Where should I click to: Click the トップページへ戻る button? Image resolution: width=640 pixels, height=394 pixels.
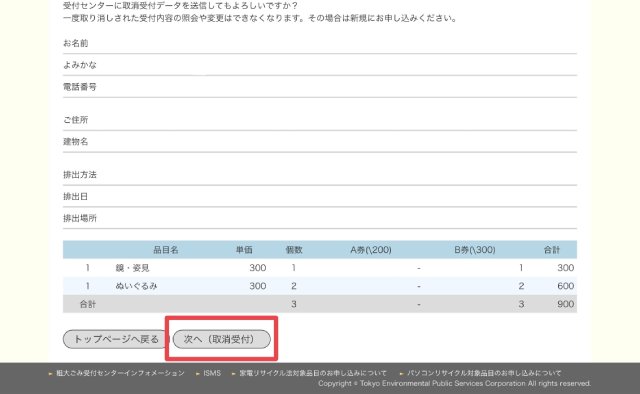pyautogui.click(x=116, y=339)
